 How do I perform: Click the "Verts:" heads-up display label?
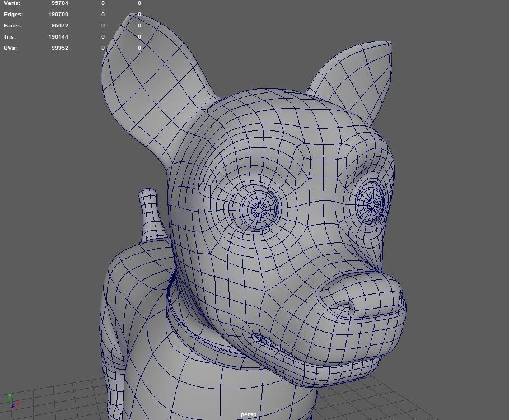click(12, 3)
